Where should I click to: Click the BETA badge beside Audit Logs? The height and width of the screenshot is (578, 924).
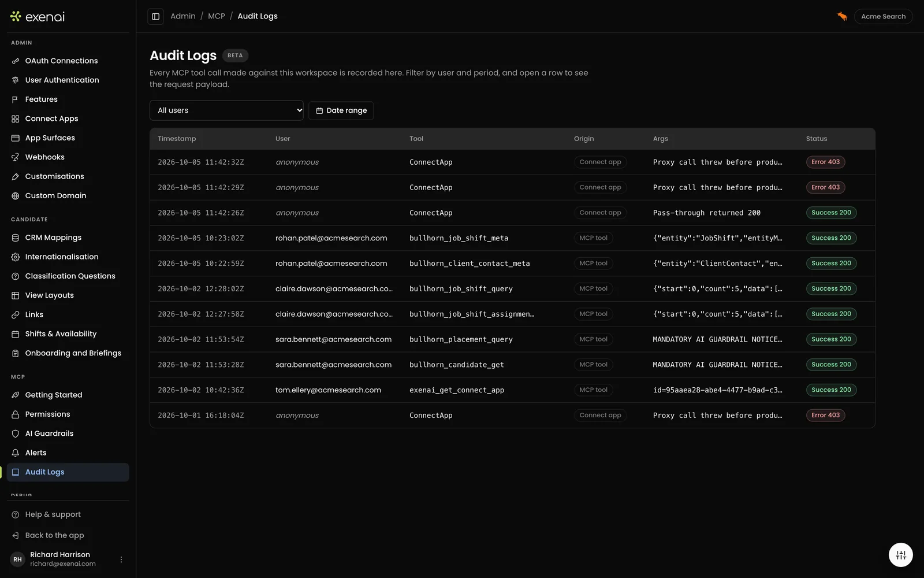(235, 55)
